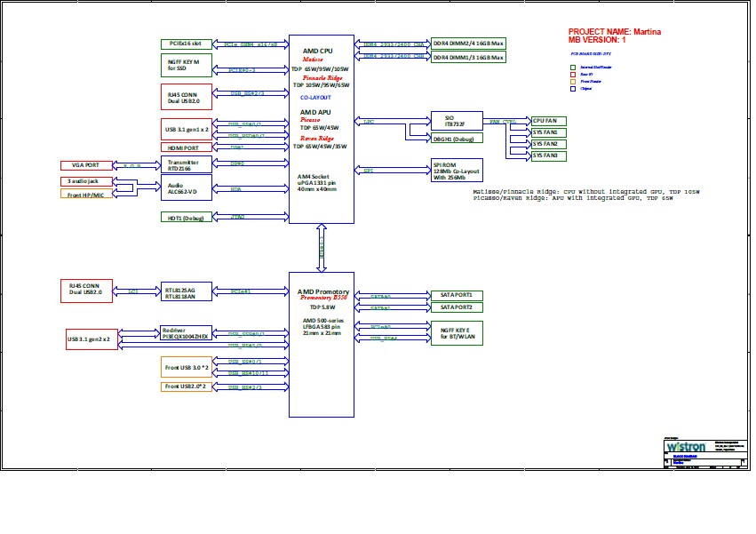Screen dimensions: 756x534
Task: Select the NGFF KEY M for SSD block
Action: 186,65
